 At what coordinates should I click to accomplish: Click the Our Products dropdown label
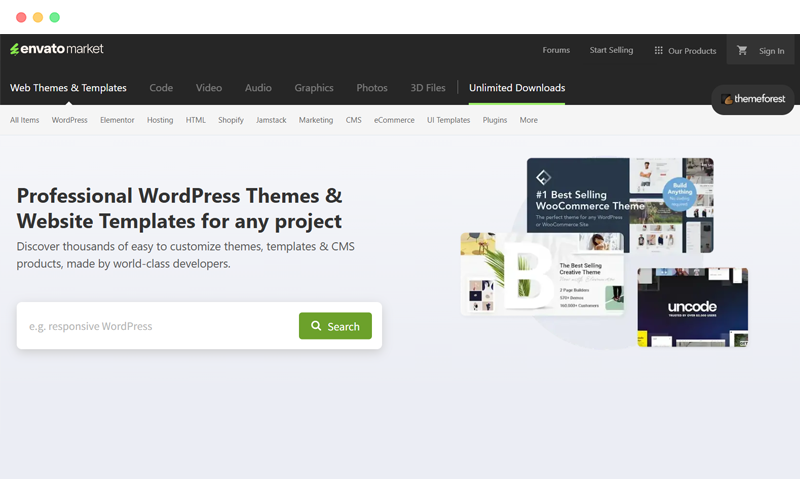(x=692, y=51)
